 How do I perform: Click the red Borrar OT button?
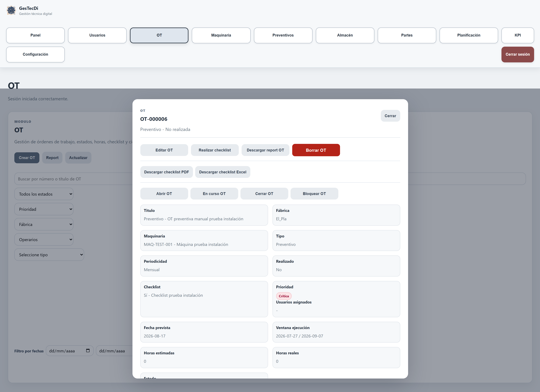click(316, 150)
